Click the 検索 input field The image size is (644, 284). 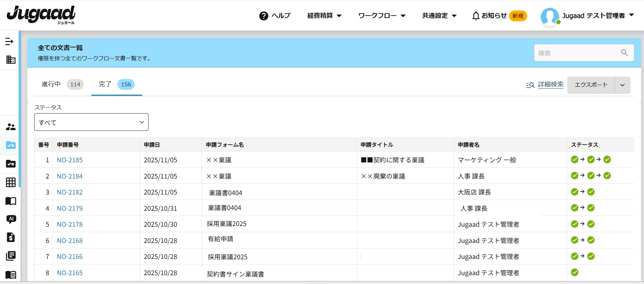[x=575, y=53]
